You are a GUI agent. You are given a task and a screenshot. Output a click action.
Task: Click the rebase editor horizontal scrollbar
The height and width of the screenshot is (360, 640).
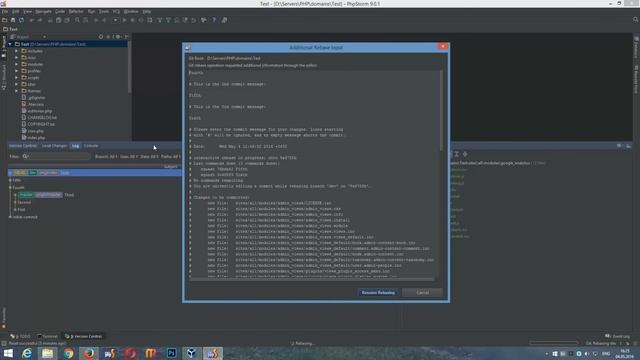(311, 279)
